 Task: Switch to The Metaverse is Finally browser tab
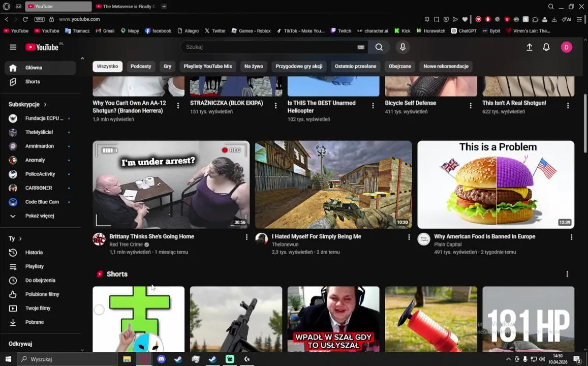(x=126, y=7)
